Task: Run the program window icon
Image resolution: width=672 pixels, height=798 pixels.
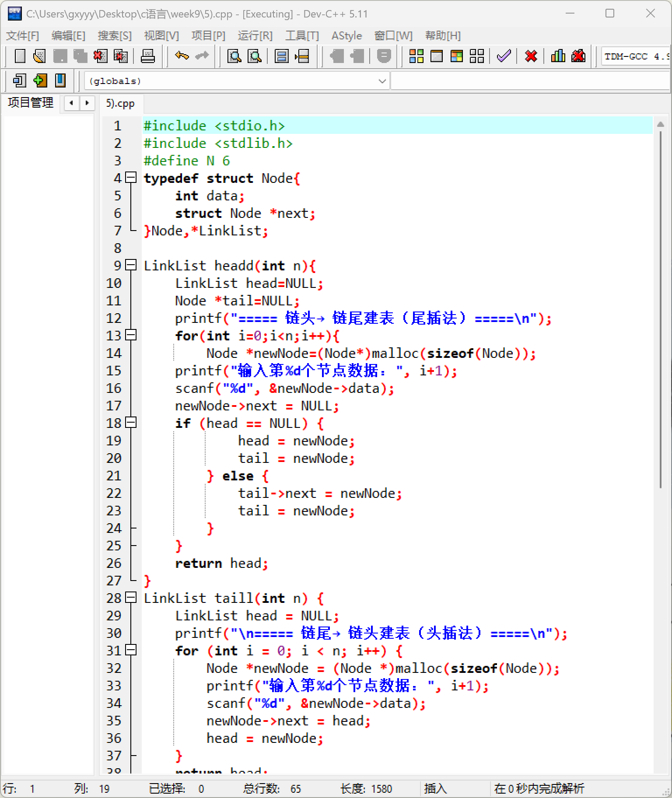Action: pyautogui.click(x=437, y=56)
